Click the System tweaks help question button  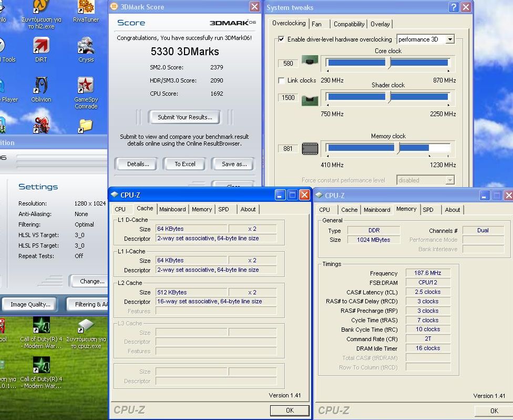[x=454, y=7]
